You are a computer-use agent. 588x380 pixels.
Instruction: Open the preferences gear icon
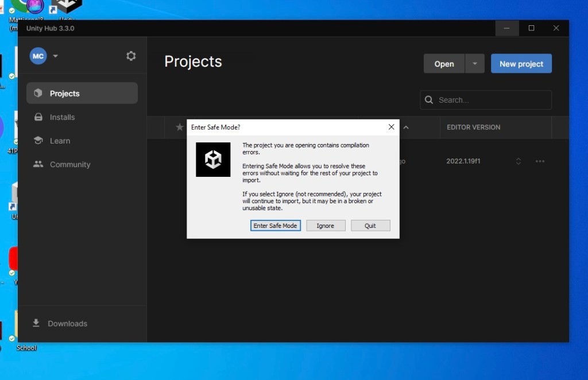(131, 56)
